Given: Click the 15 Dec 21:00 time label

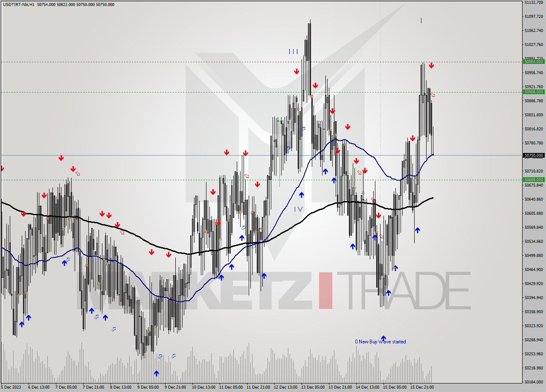Looking at the screenshot, I should click(x=422, y=387).
